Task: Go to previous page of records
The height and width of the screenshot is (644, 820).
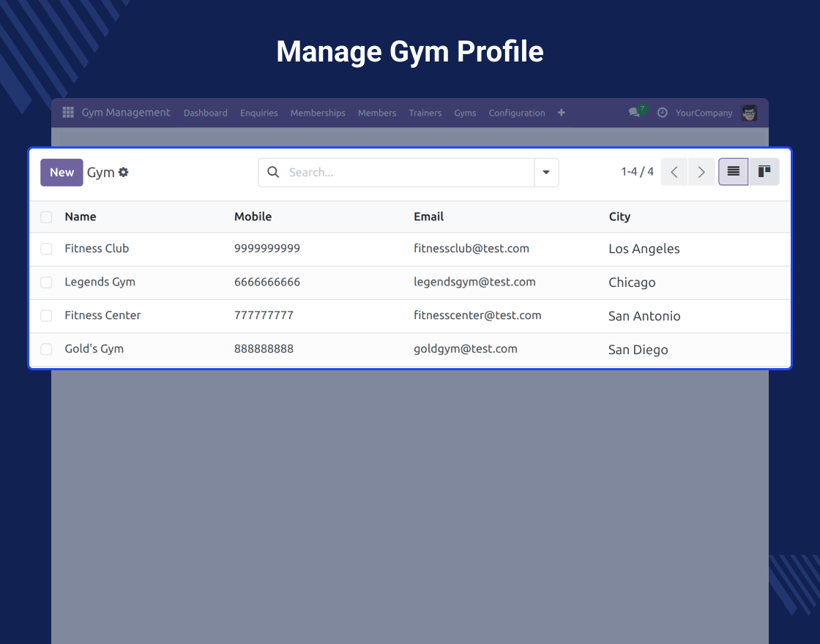Action: coord(674,172)
